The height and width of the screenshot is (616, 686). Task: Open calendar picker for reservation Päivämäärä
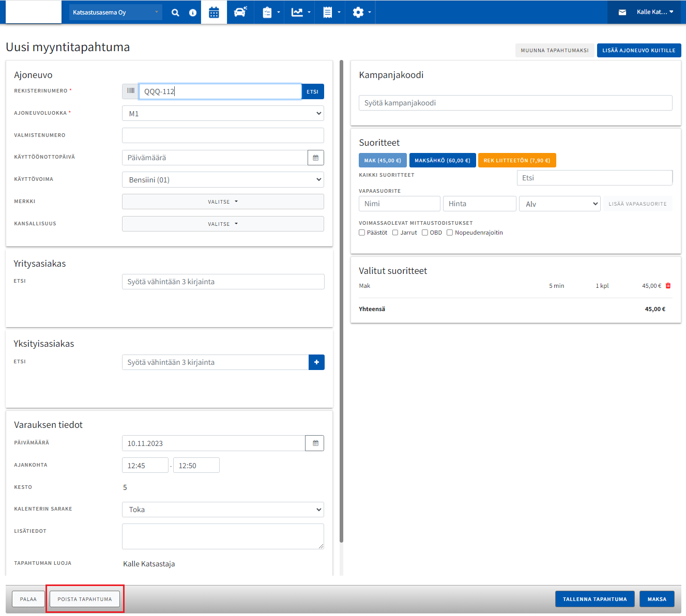pyautogui.click(x=315, y=443)
